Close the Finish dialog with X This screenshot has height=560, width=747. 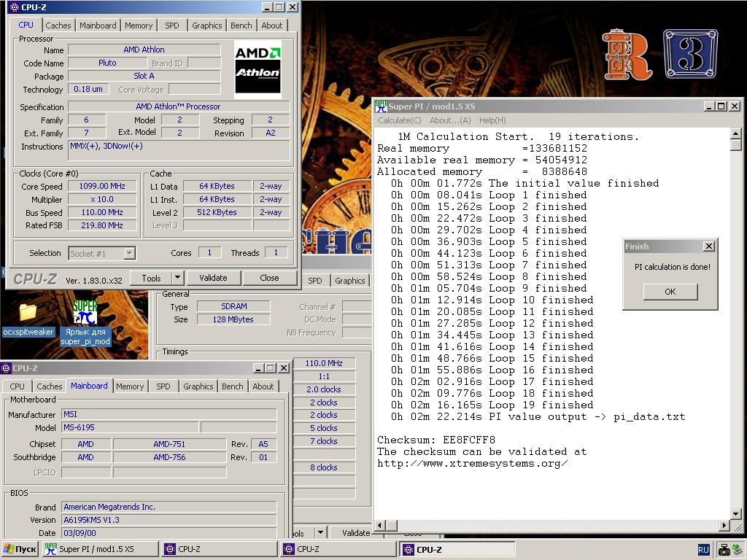coord(709,246)
